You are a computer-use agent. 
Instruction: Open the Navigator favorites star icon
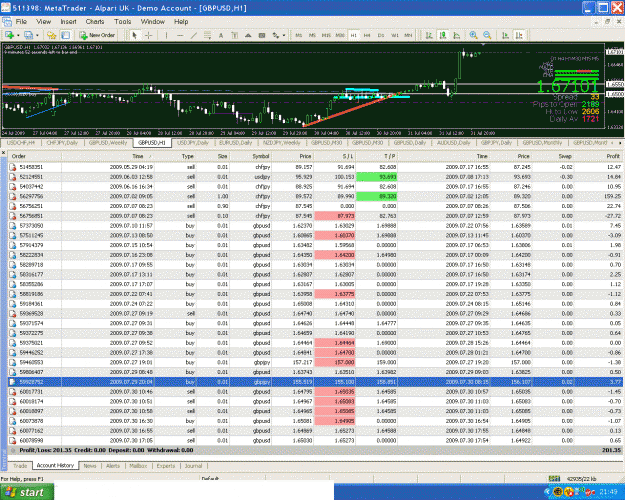[x=51, y=35]
